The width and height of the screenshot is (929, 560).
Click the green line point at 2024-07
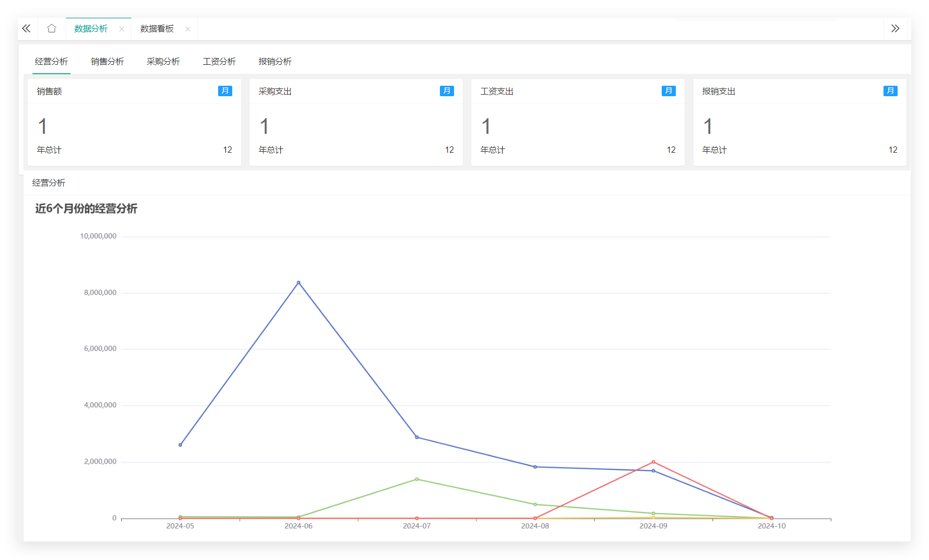pos(417,479)
